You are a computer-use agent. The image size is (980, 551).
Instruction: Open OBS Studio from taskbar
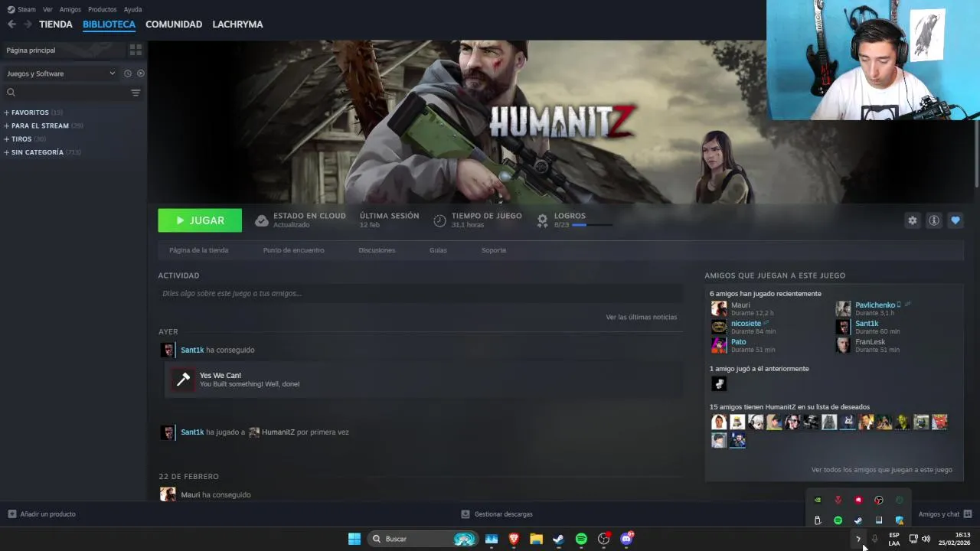click(x=603, y=539)
